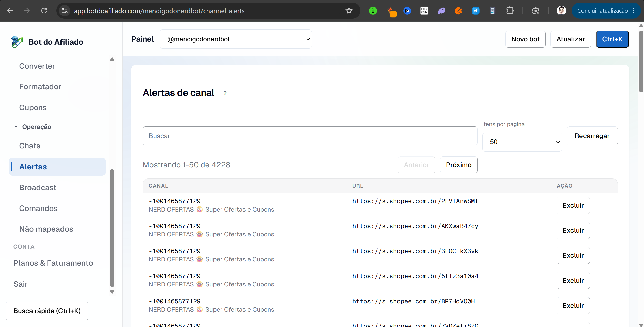Click the CANAL column header
This screenshot has width=644, height=327.
[158, 186]
